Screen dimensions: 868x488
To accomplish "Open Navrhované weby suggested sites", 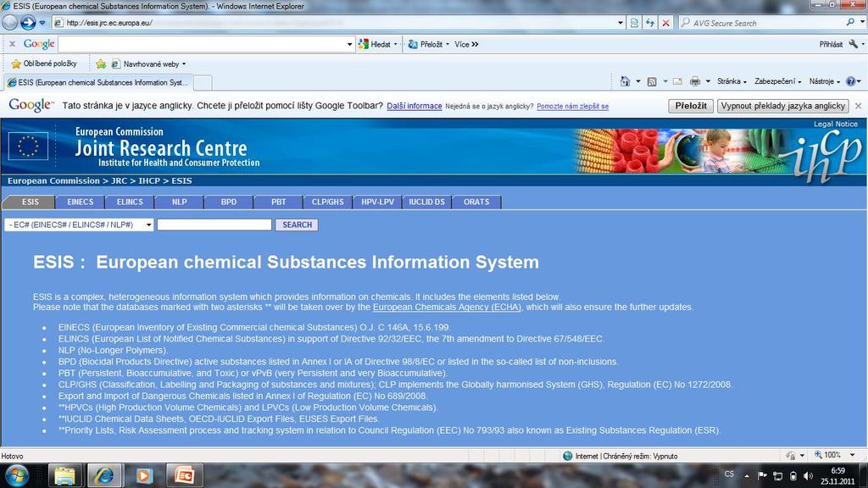I will coord(148,64).
